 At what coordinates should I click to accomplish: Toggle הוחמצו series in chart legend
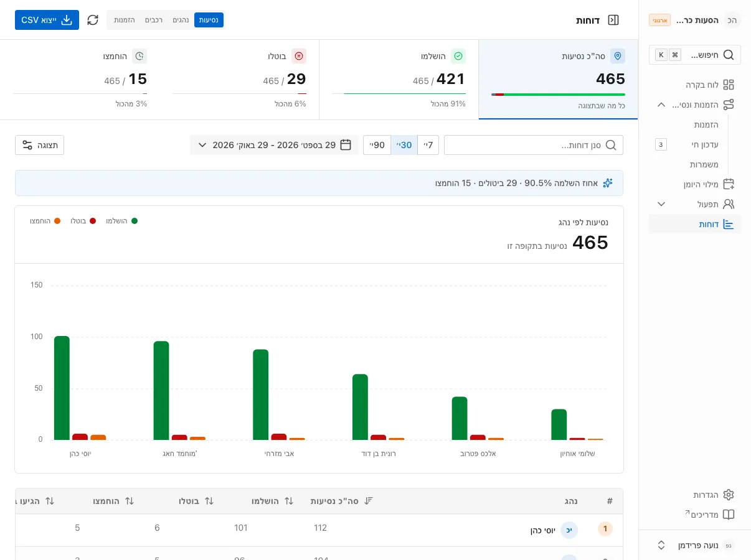tap(45, 221)
